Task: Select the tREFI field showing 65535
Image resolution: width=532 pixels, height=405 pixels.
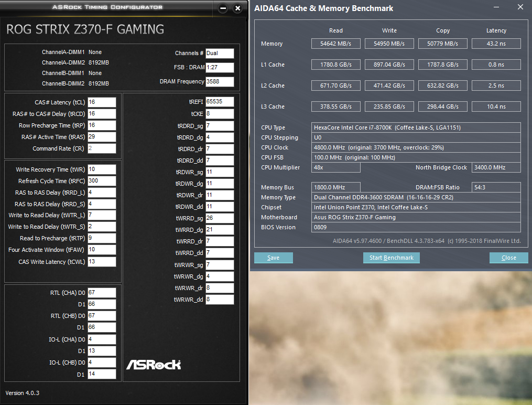Action: tap(220, 101)
